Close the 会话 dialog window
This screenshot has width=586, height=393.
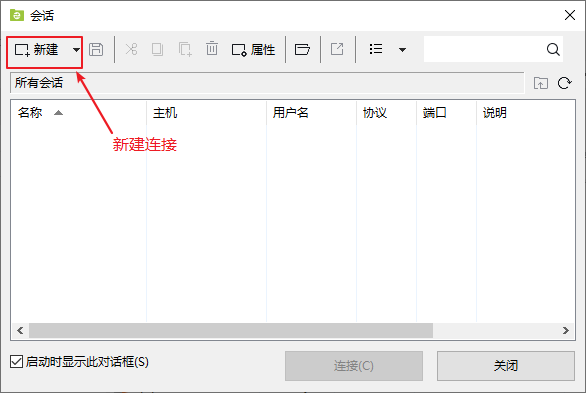[x=570, y=15]
